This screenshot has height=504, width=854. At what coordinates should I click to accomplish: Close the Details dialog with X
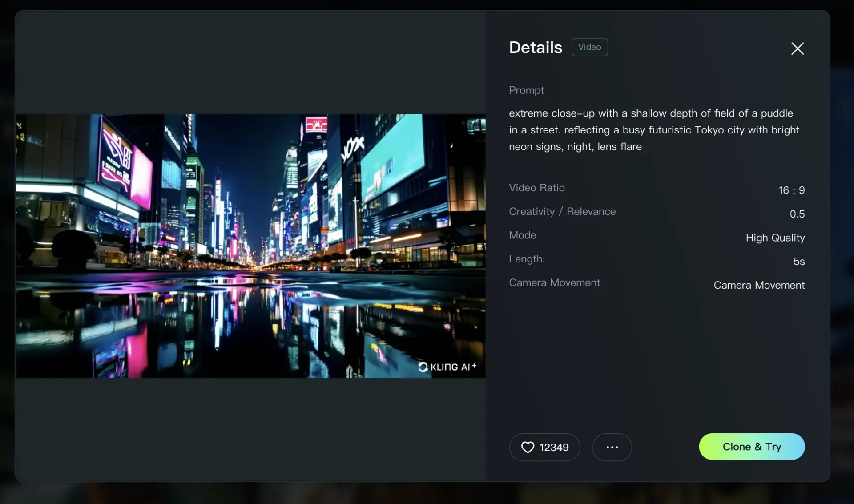tap(797, 48)
